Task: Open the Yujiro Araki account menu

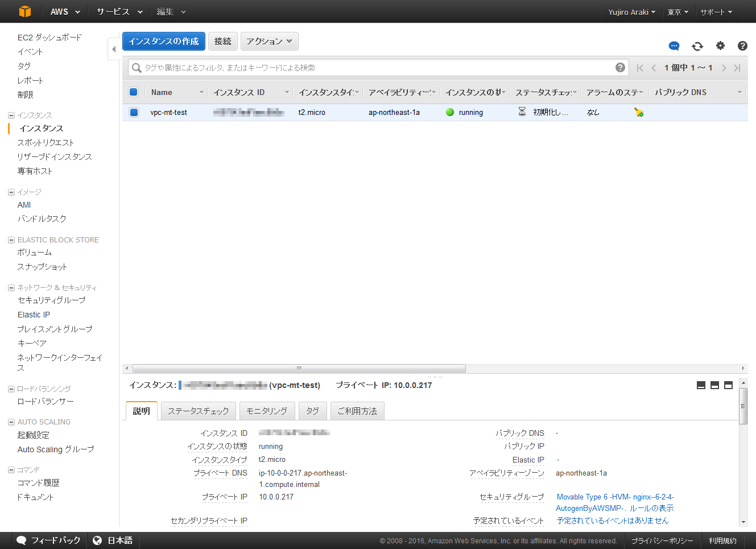Action: (x=631, y=12)
